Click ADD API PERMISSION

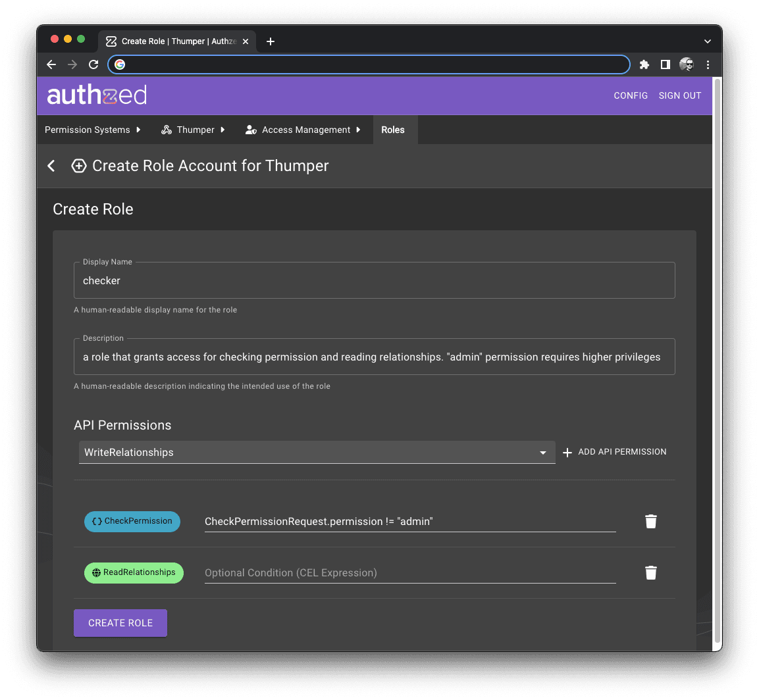614,452
